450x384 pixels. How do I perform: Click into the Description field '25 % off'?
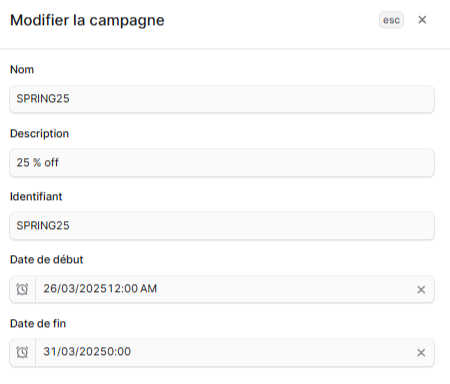pyautogui.click(x=222, y=163)
